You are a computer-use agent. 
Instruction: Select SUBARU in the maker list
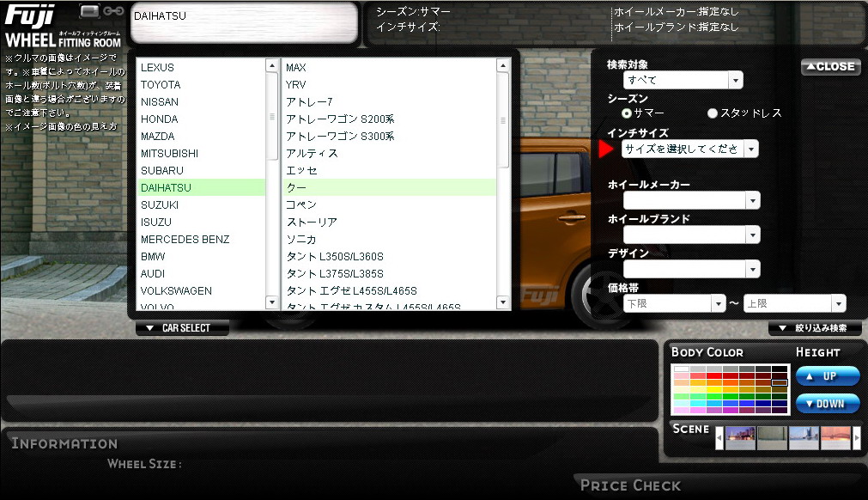pyautogui.click(x=202, y=171)
